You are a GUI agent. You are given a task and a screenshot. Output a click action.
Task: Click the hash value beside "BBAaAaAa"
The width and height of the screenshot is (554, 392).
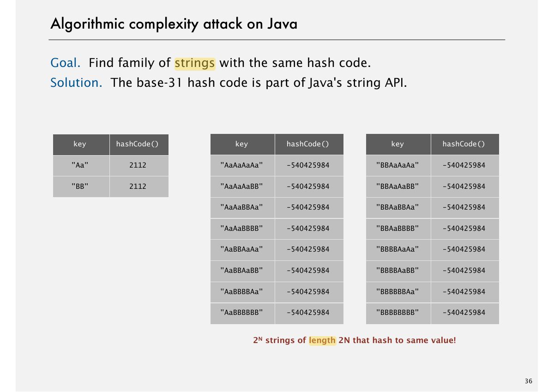tap(465, 165)
